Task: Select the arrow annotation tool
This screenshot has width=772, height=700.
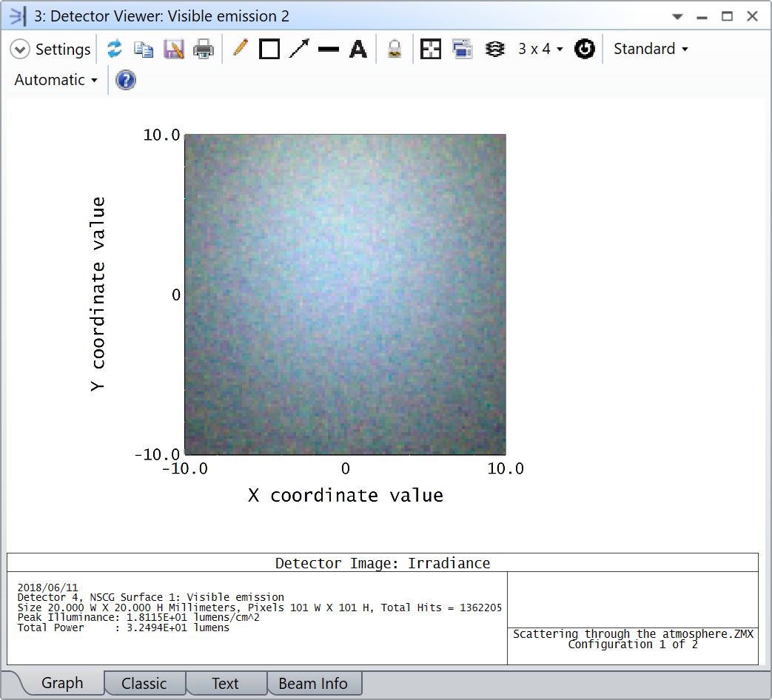Action: click(x=299, y=49)
